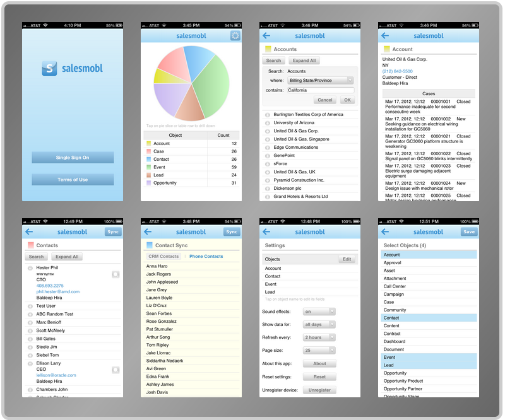Email phil.hester@amd.com link

58,291
